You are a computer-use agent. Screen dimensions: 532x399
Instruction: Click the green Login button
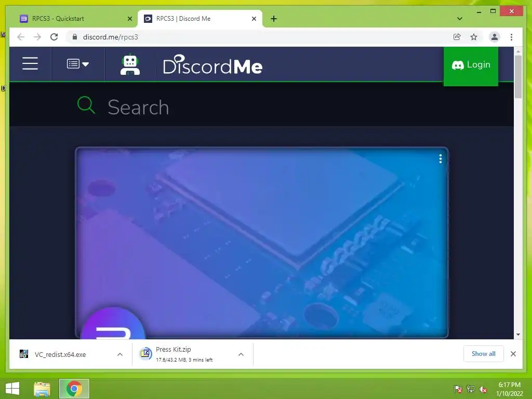click(x=471, y=65)
